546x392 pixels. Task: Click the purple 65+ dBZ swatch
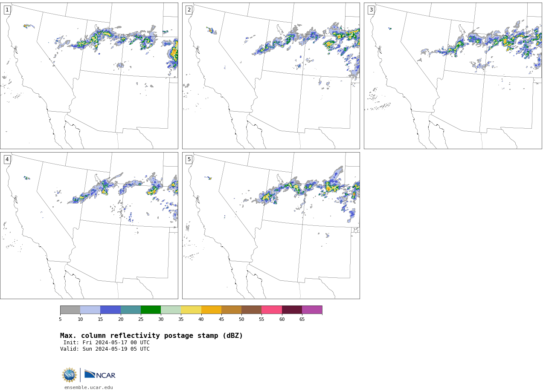point(312,310)
